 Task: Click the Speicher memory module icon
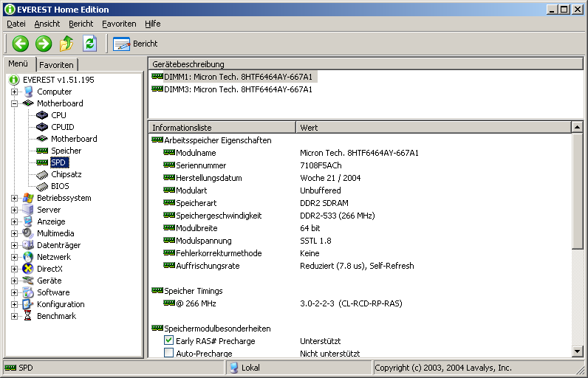point(42,151)
